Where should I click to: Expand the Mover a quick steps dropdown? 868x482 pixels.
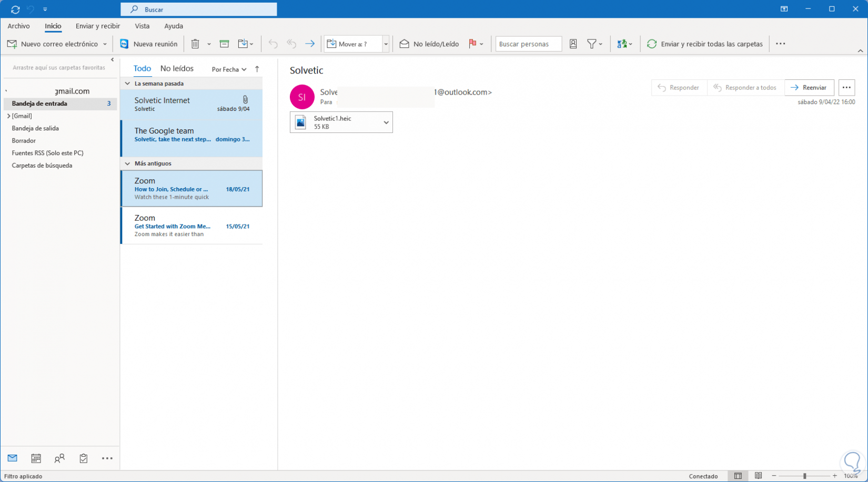pyautogui.click(x=386, y=44)
